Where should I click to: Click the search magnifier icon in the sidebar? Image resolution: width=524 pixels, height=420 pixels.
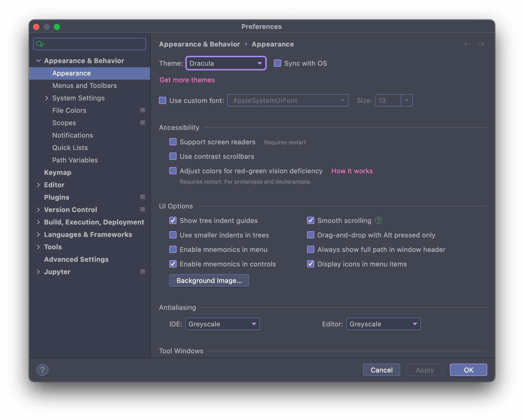40,44
